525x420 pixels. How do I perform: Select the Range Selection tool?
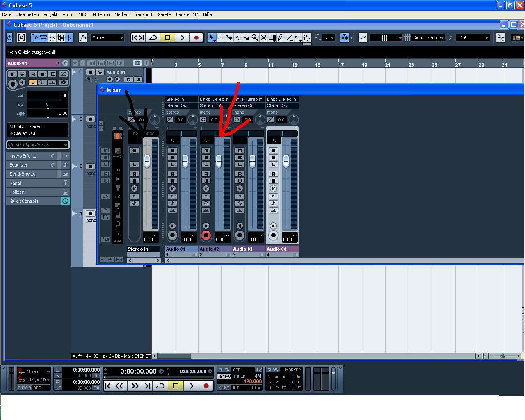click(x=221, y=38)
